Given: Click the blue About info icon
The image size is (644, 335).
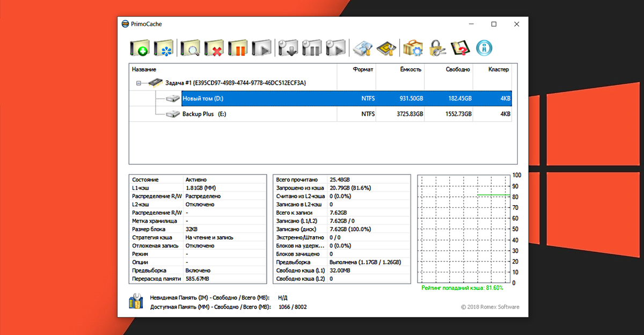Looking at the screenshot, I should 485,48.
